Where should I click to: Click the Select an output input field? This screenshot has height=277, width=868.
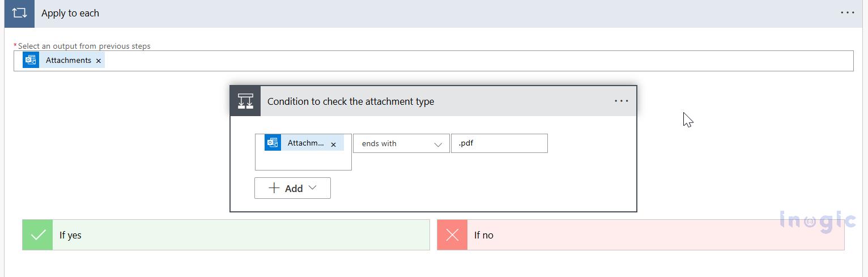click(x=433, y=61)
